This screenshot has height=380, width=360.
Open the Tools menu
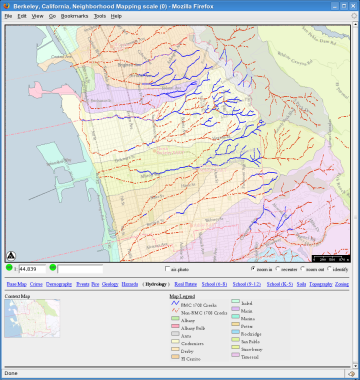pos(100,16)
